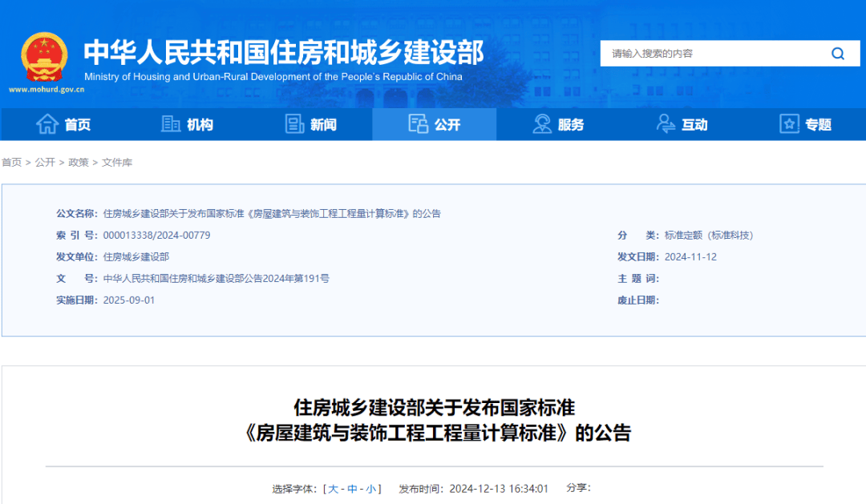Click the document icon for 公开
Screen dimensions: 866x504
(x=418, y=124)
